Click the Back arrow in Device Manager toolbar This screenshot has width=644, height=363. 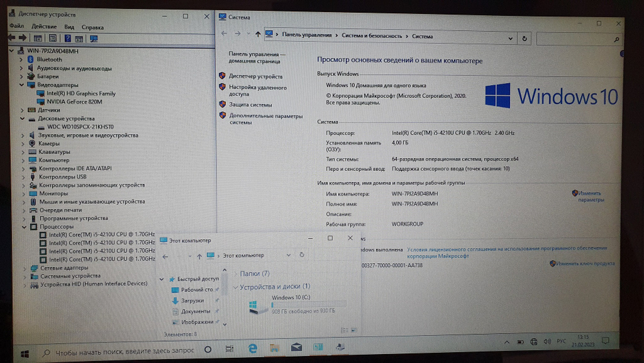click(12, 38)
